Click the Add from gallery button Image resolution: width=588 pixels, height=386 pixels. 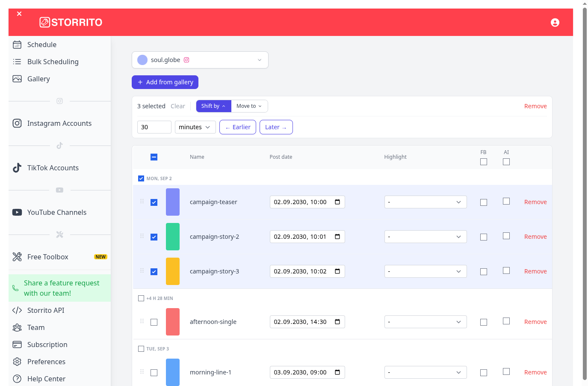pyautogui.click(x=165, y=82)
